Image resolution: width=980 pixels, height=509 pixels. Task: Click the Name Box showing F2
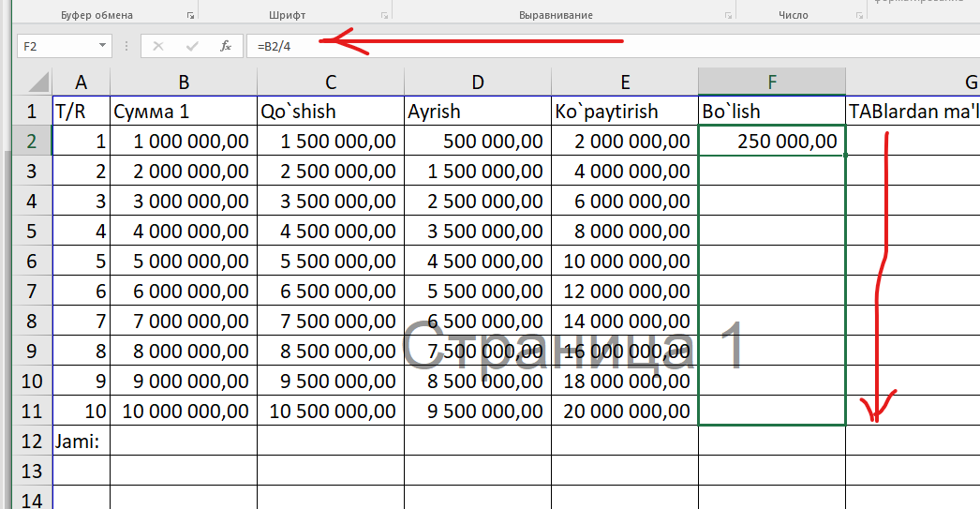pyautogui.click(x=57, y=46)
